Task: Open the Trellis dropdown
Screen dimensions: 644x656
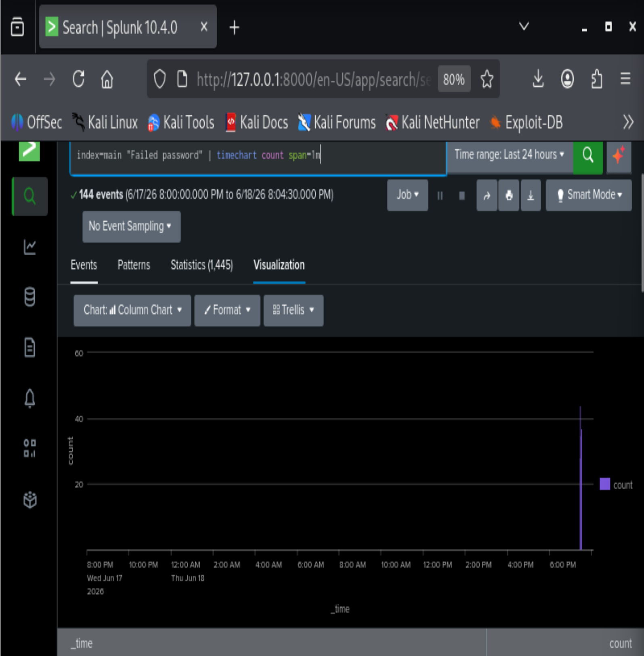Action: (x=293, y=310)
